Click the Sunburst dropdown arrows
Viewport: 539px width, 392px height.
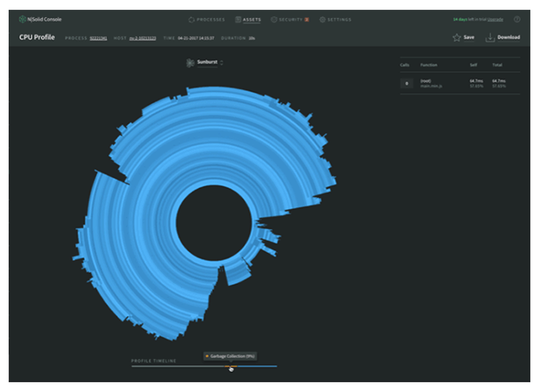[221, 63]
